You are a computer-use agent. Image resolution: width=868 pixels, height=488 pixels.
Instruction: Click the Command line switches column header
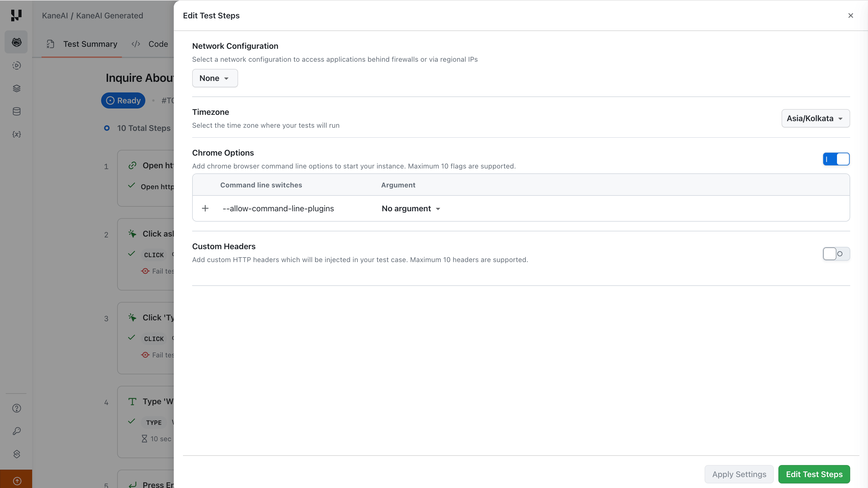261,185
